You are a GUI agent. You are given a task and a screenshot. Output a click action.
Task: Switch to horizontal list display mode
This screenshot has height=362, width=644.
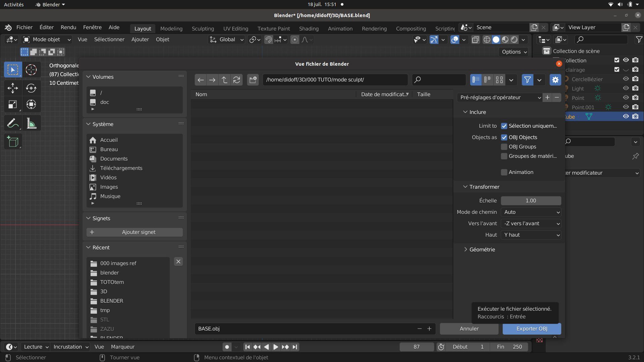point(488,80)
